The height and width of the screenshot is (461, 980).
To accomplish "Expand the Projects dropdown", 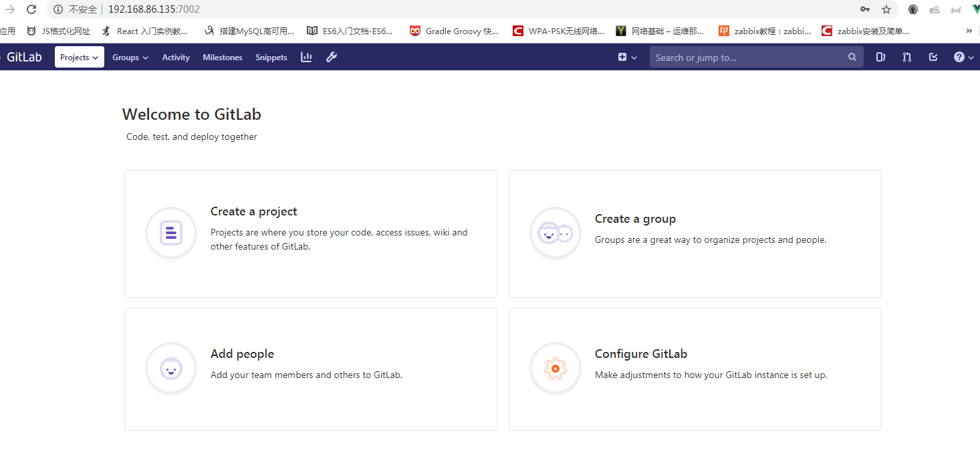I will pyautogui.click(x=79, y=57).
